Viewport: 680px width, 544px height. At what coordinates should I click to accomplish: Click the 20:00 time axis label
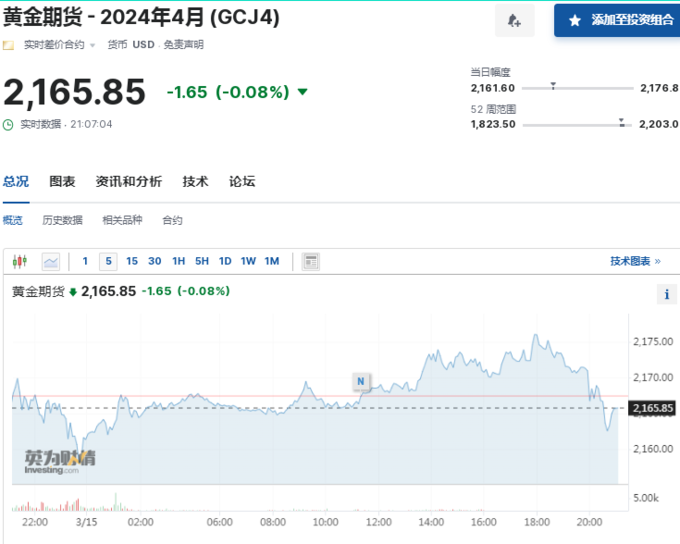[589, 522]
